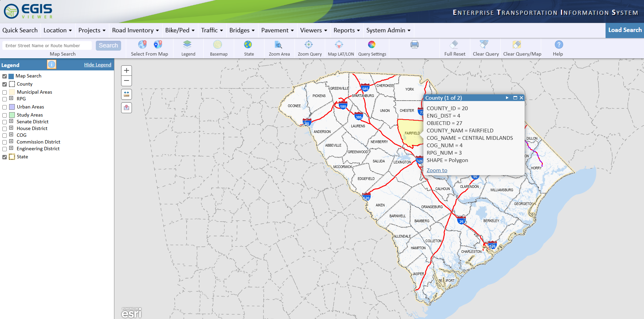This screenshot has height=319, width=644.
Task: Click the printer icon
Action: pos(415,45)
